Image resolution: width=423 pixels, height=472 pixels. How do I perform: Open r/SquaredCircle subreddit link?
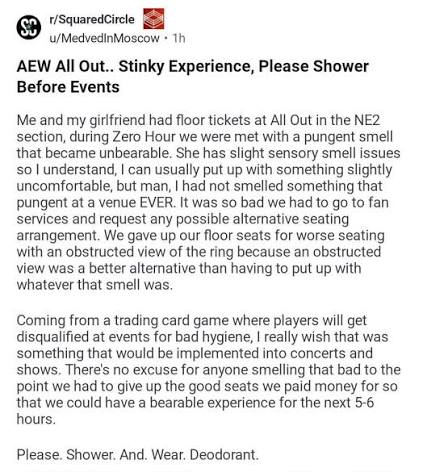tap(92, 19)
